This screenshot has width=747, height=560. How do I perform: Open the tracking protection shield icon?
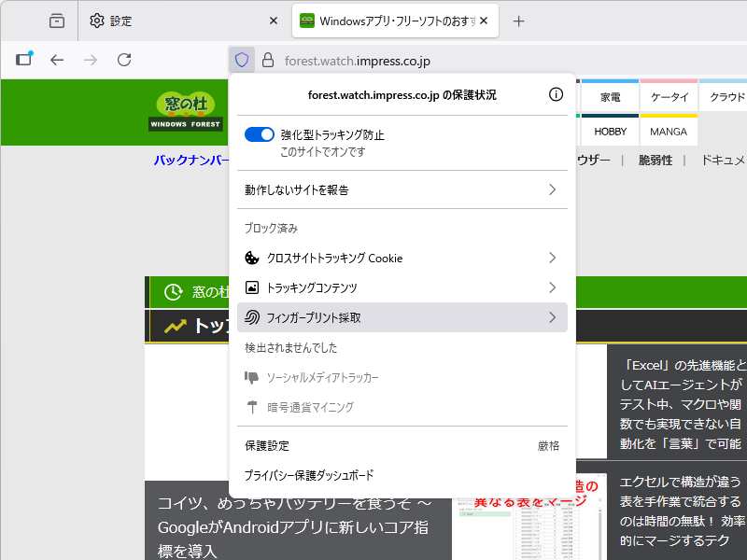tap(241, 59)
